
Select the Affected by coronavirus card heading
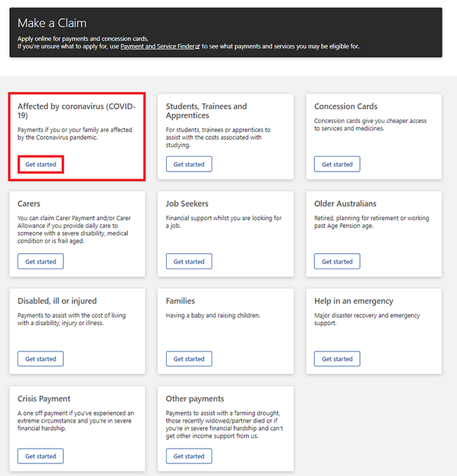tap(77, 111)
